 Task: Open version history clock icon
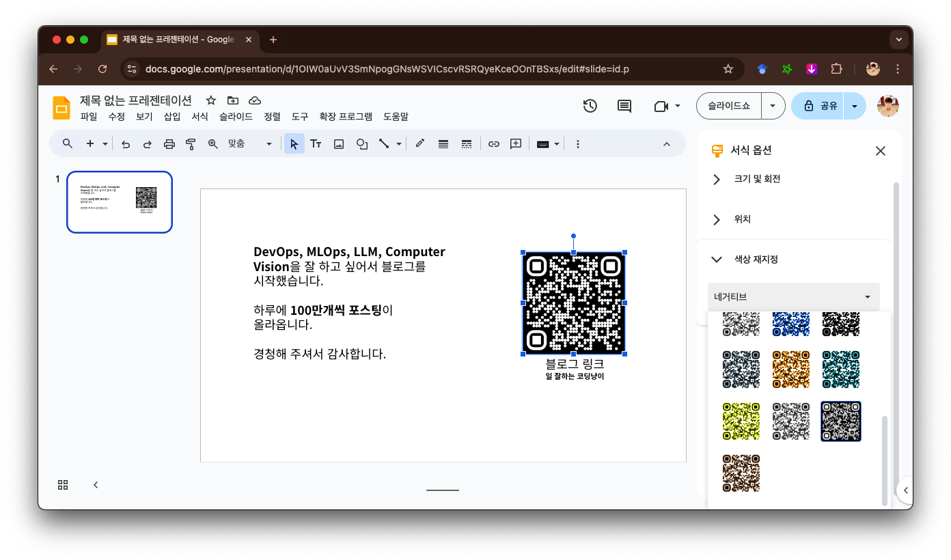[x=590, y=106]
